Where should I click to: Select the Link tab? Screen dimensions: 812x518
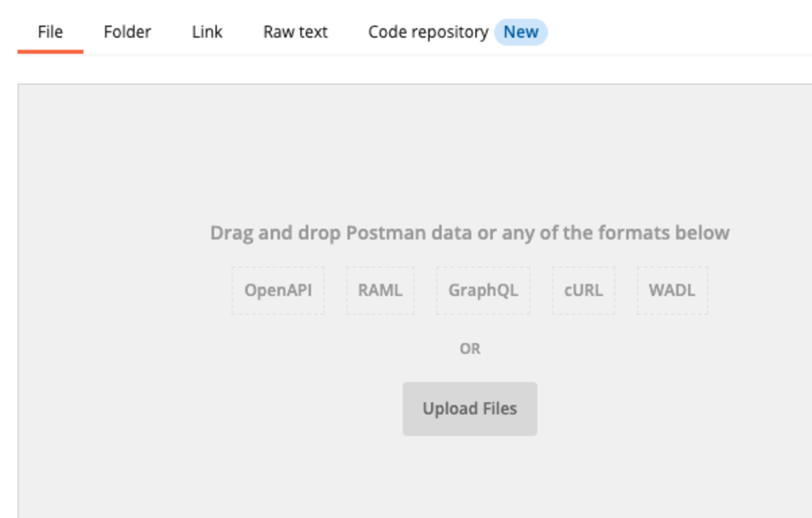coord(207,32)
